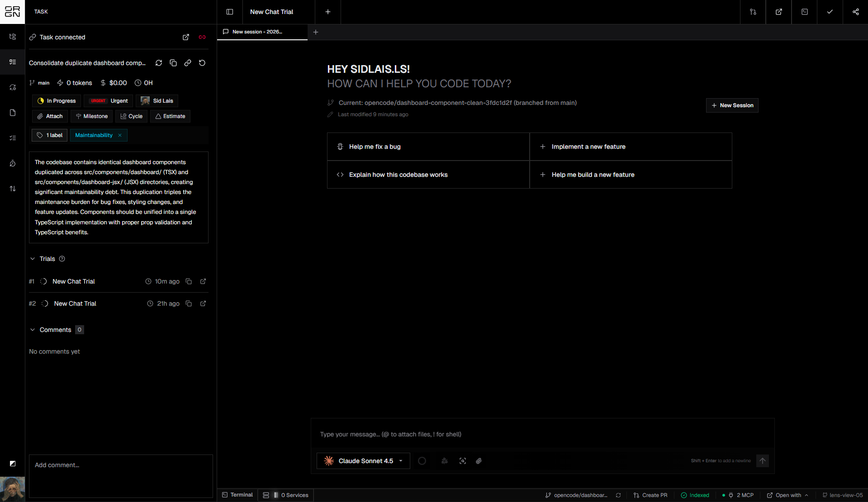Click the screenshot capture icon in chat toolbar
Viewport: 868px width, 502px height.
point(463,461)
